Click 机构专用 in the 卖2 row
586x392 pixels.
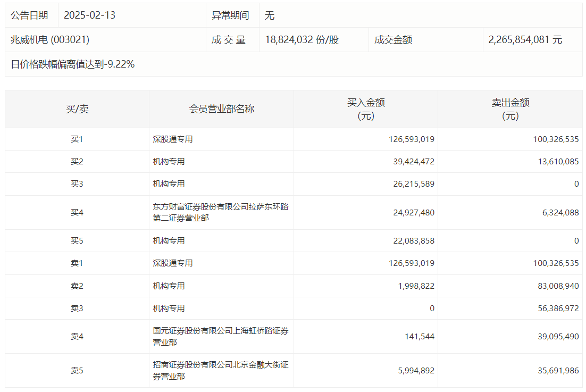[x=169, y=286]
